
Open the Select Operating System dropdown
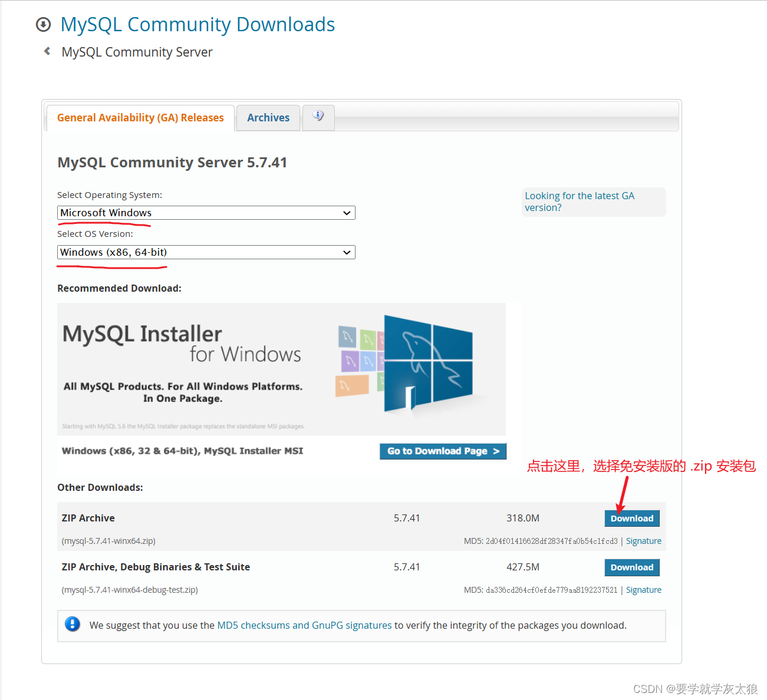coord(206,213)
